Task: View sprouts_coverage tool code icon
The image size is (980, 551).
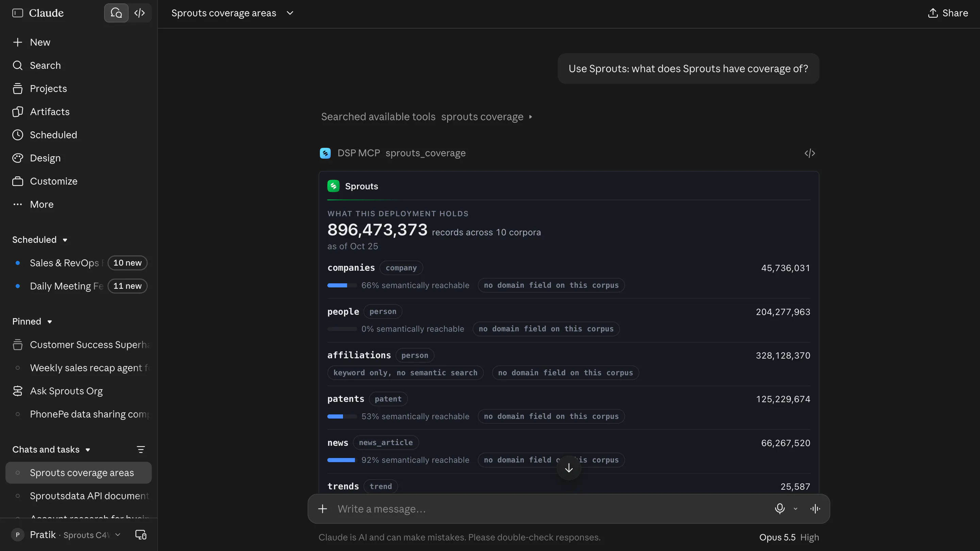Action: (x=810, y=154)
